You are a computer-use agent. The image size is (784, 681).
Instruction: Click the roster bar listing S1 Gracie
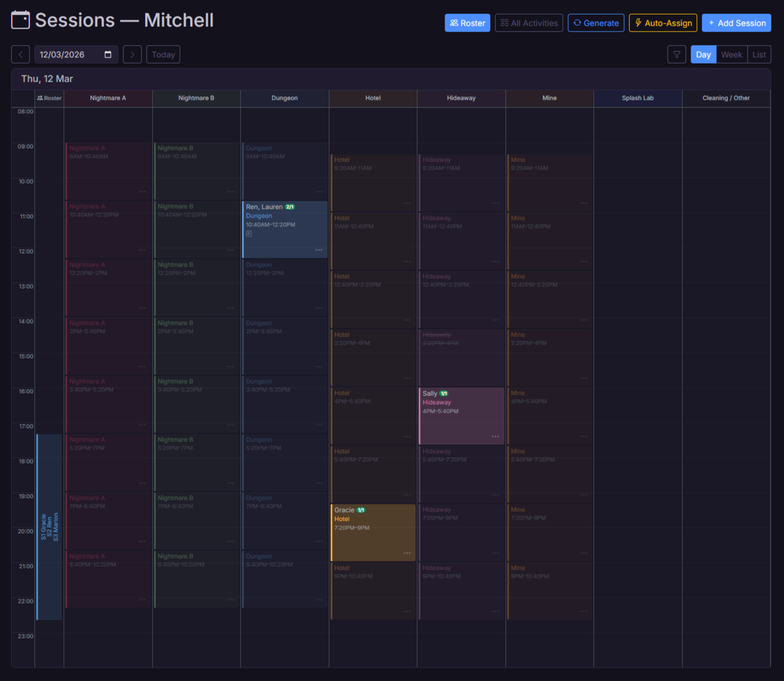point(49,525)
